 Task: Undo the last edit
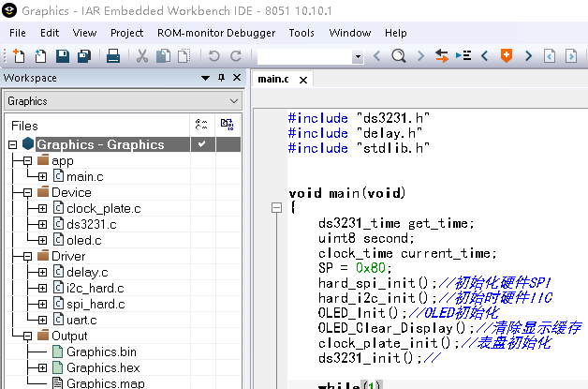point(213,56)
